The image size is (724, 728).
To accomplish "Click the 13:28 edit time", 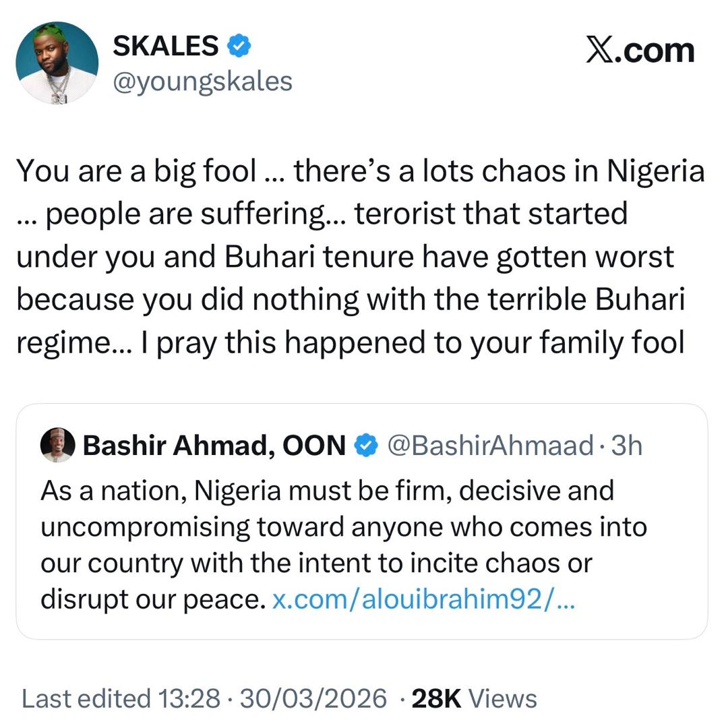I will pyautogui.click(x=189, y=698).
